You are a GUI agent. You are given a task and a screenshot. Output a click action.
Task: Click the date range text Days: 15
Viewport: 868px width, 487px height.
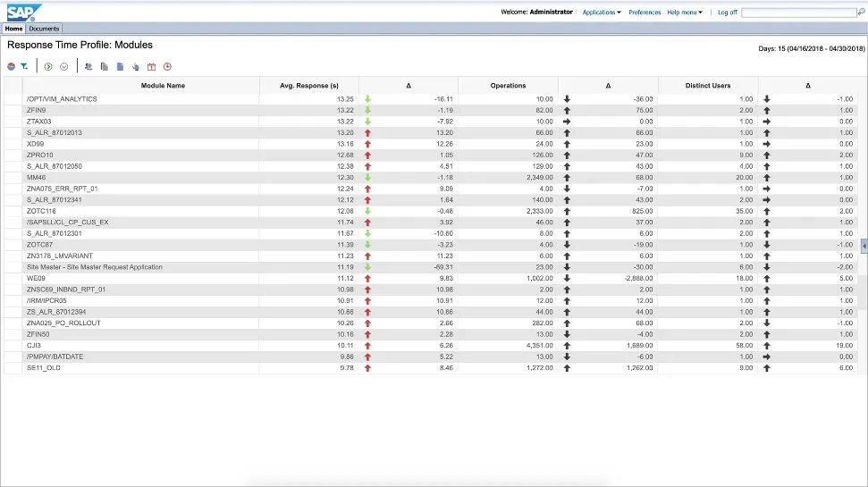812,48
